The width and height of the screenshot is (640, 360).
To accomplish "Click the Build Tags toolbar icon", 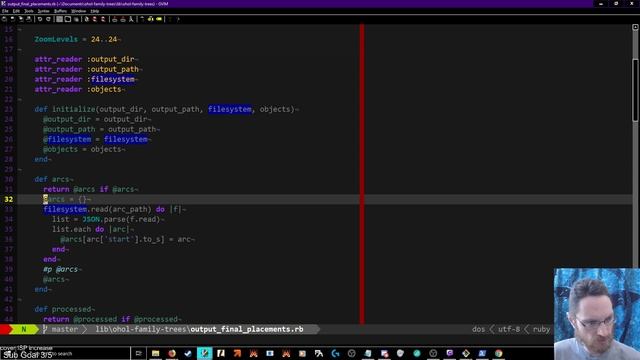I will point(151,19).
